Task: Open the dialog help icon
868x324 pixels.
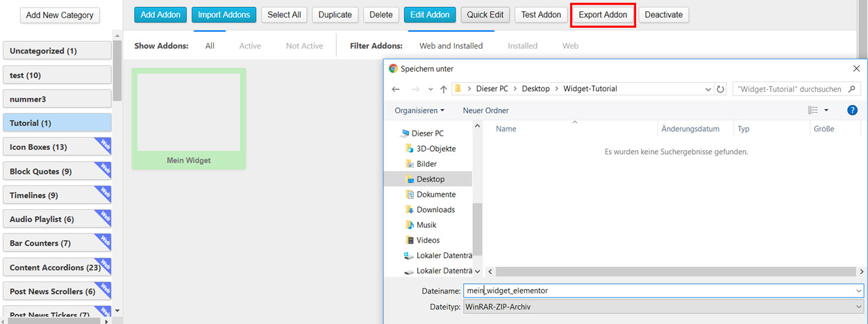Action: 852,111
